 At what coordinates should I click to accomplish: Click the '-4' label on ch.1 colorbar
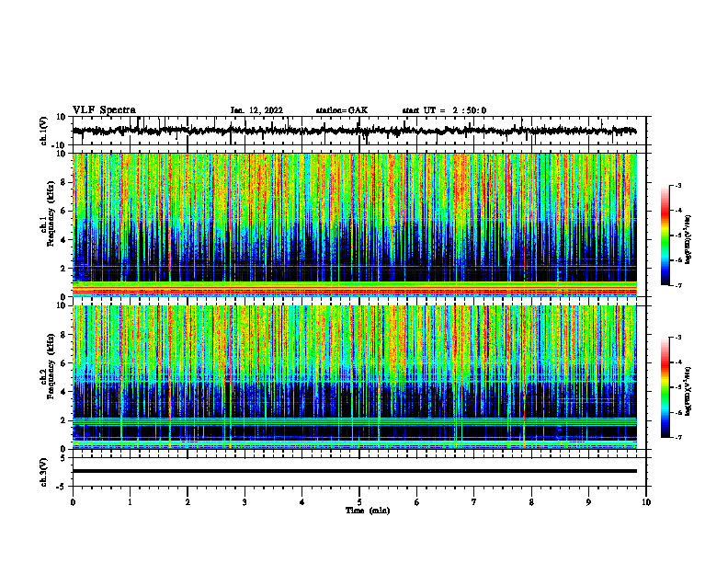(x=677, y=211)
